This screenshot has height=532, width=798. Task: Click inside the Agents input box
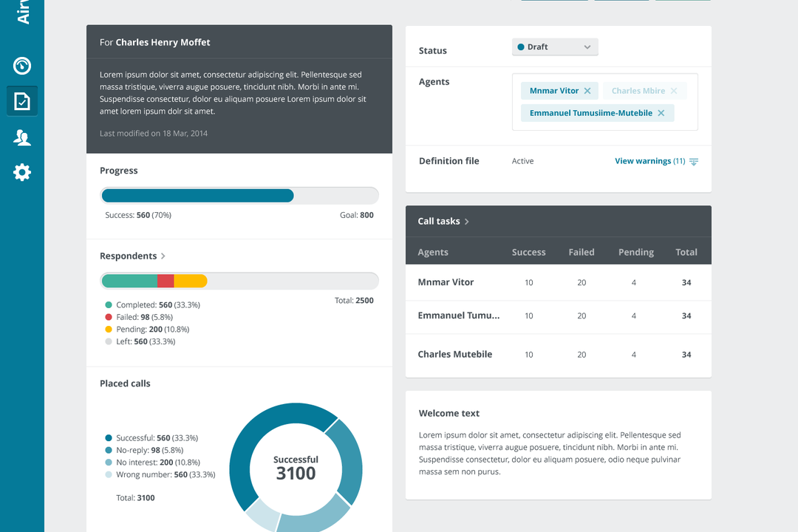point(604,102)
